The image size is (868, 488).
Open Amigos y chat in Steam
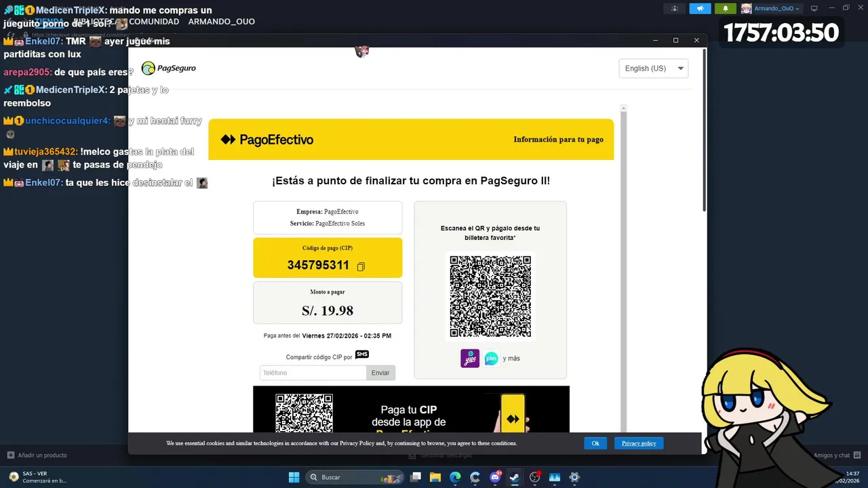click(x=837, y=455)
